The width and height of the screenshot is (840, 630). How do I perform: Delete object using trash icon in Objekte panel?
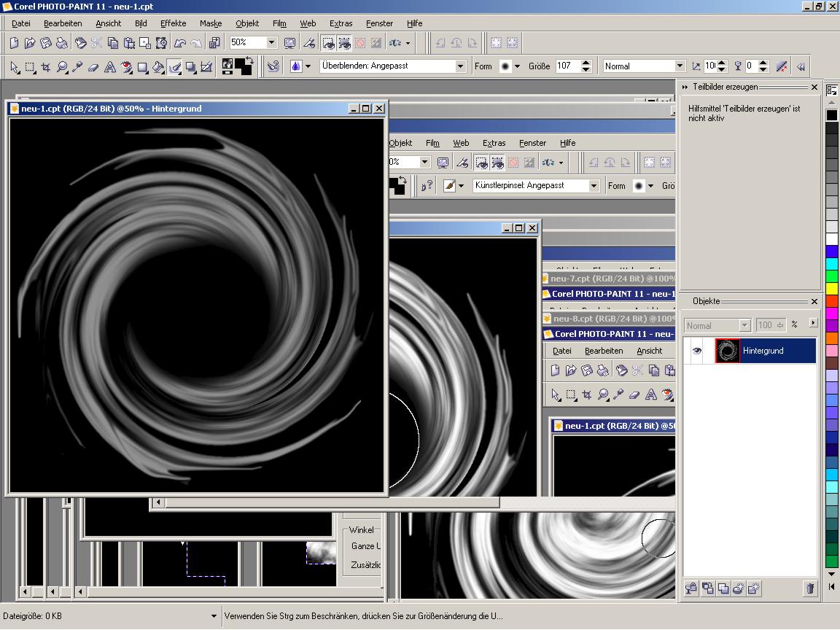809,588
